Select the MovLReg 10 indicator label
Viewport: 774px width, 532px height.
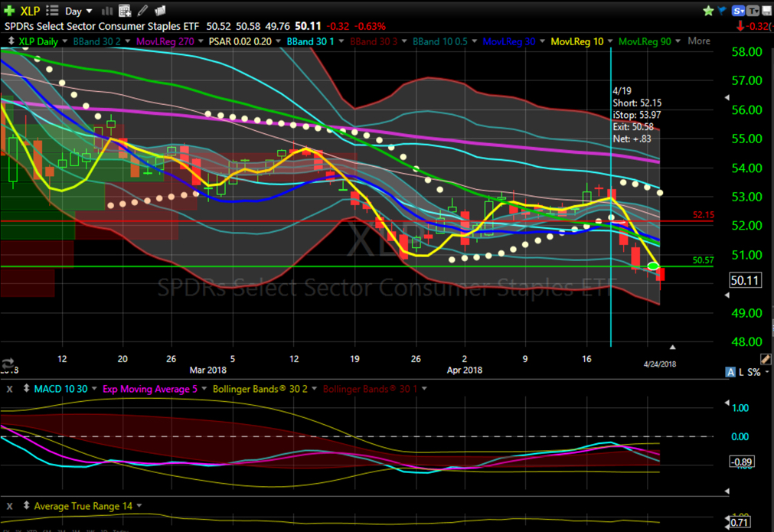[577, 41]
